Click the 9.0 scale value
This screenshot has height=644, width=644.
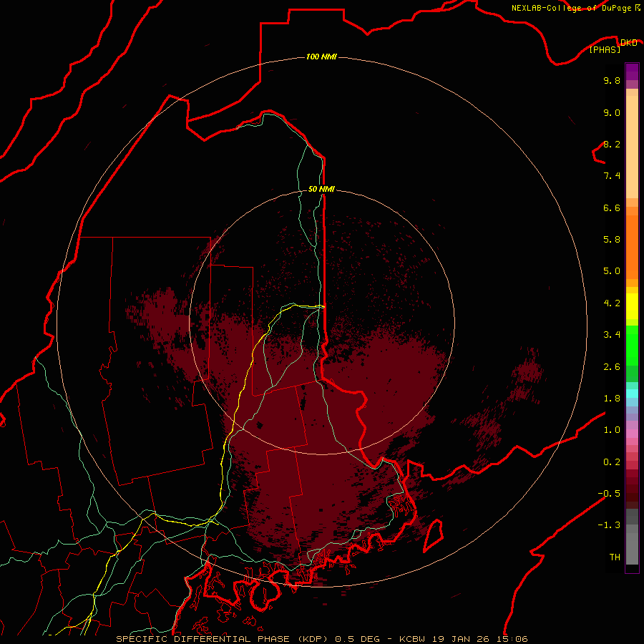[612, 112]
